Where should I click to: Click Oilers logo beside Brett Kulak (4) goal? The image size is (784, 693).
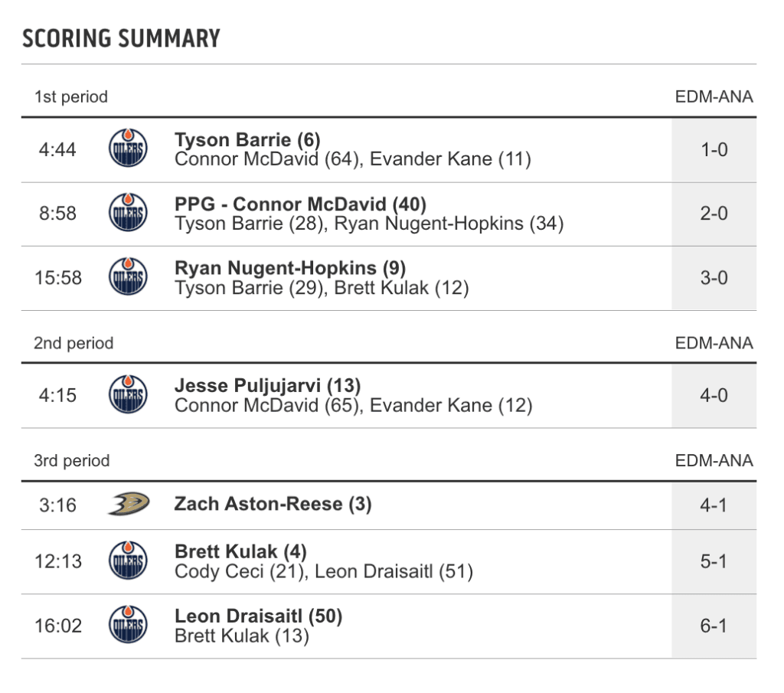click(128, 561)
